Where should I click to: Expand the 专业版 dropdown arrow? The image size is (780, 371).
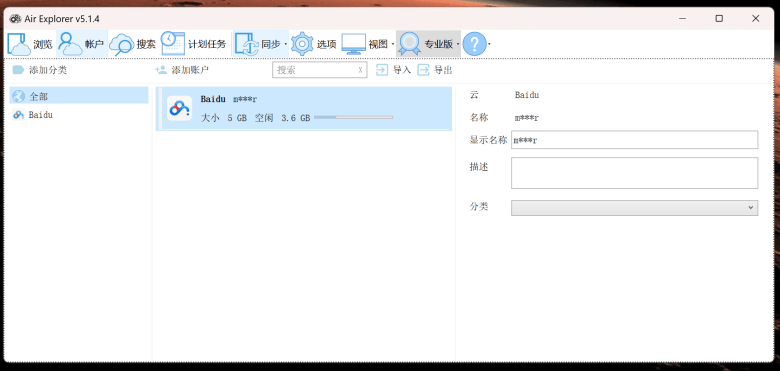458,44
